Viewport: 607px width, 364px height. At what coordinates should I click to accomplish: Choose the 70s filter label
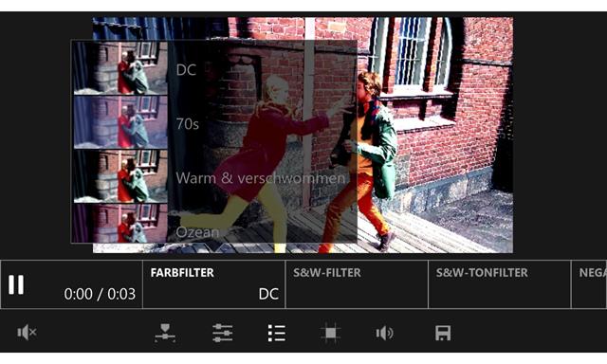(188, 124)
